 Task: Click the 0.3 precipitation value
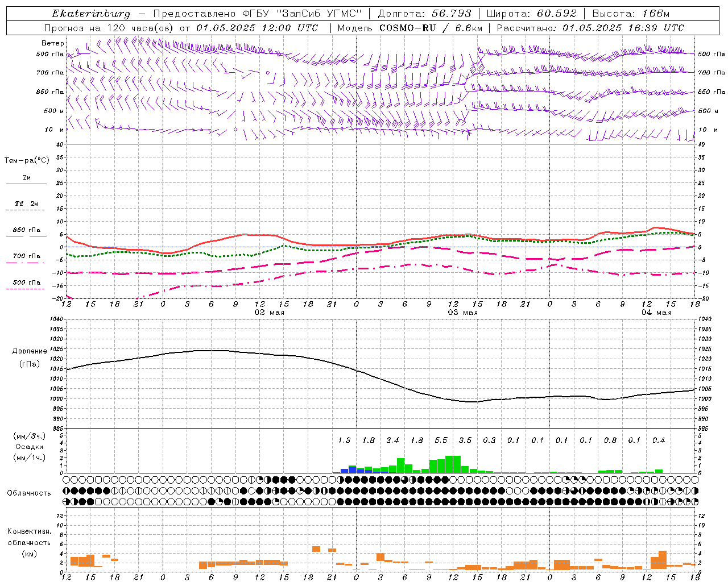(x=489, y=440)
